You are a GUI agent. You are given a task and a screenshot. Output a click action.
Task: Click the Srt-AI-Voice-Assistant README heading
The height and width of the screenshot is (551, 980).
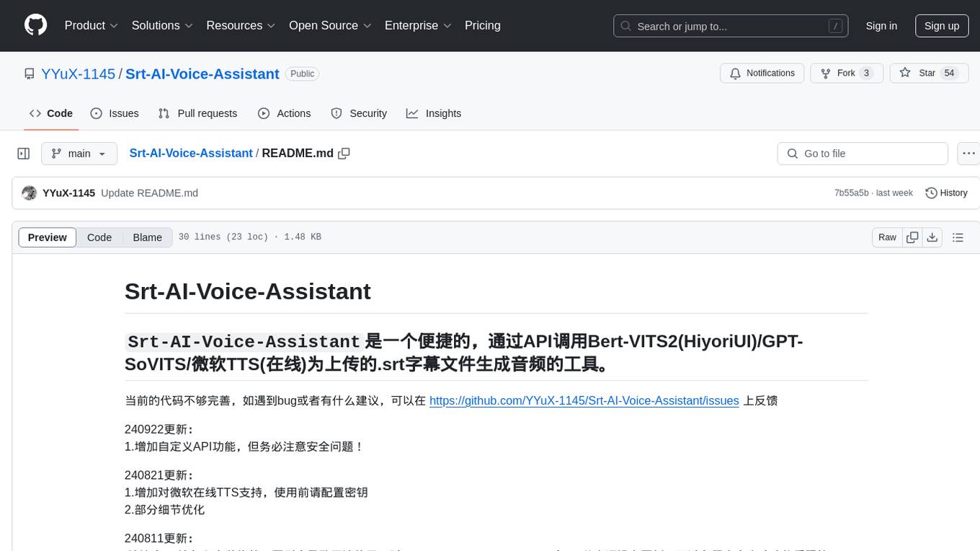tap(248, 291)
